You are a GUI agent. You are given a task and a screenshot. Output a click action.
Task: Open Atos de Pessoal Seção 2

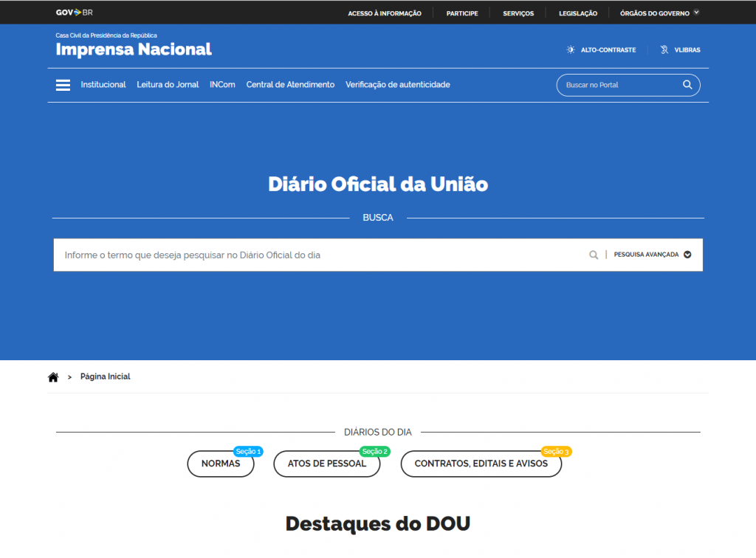tap(326, 464)
